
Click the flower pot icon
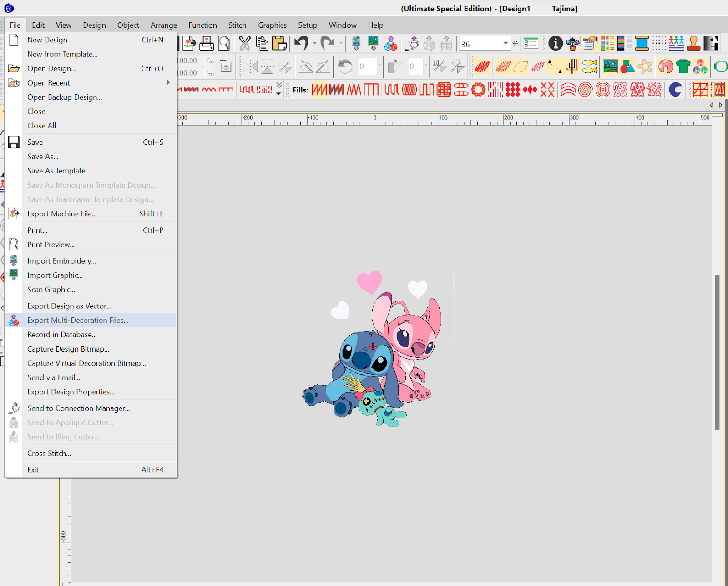573,44
